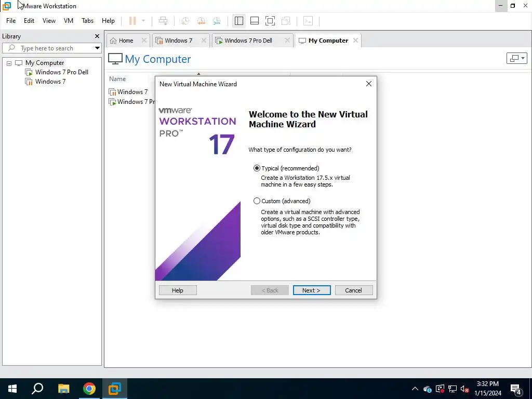The height and width of the screenshot is (399, 532).
Task: Select Windows 7 Pro Dell in library
Action: click(x=61, y=72)
